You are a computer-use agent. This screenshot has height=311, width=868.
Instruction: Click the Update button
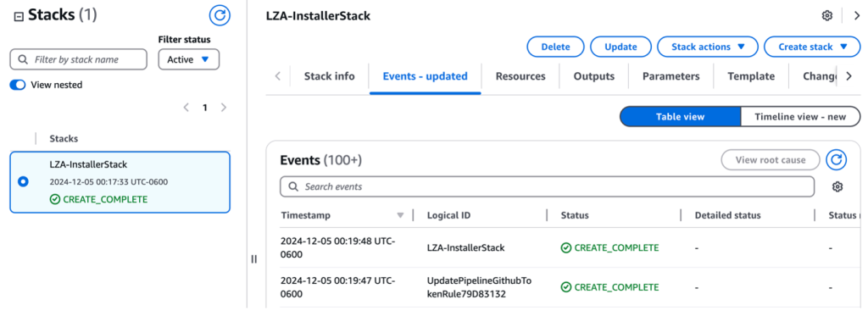pos(620,47)
